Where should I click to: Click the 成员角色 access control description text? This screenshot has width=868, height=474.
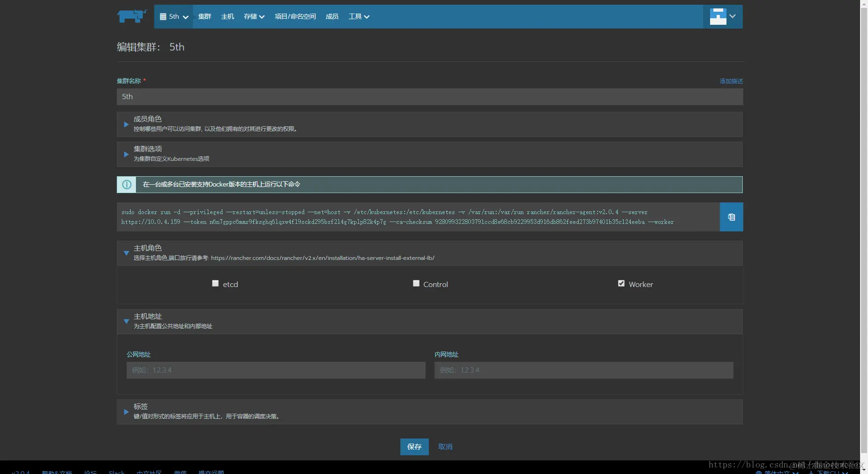[215, 129]
